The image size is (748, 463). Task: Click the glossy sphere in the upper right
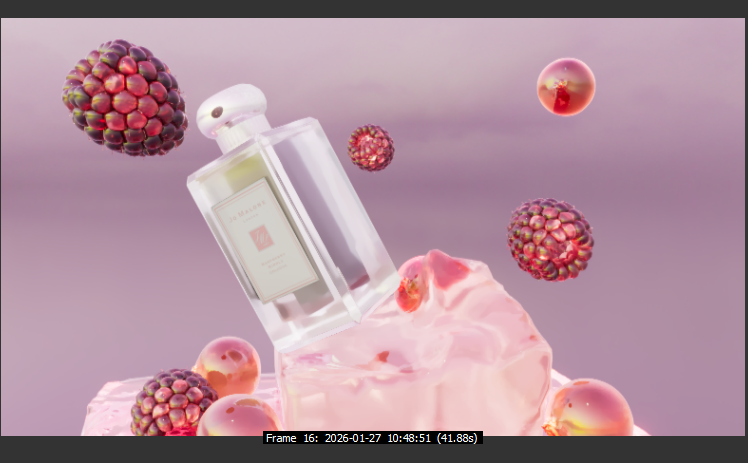pyautogui.click(x=565, y=86)
